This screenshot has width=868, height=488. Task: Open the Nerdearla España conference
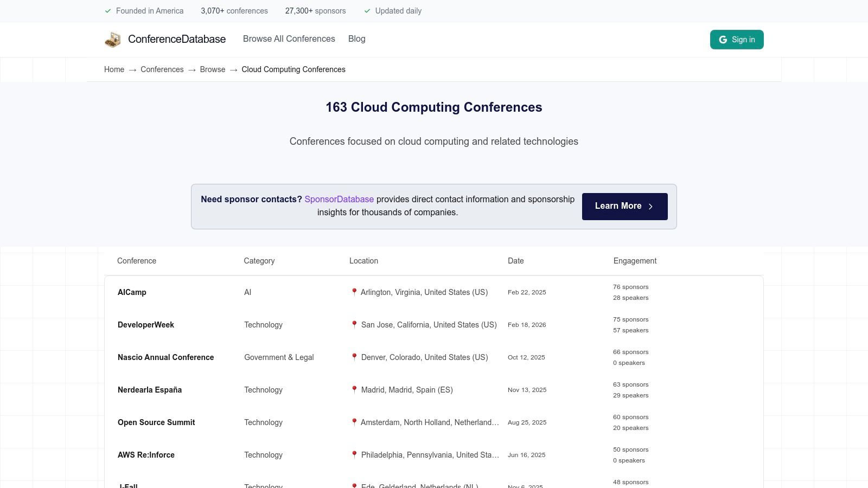[150, 390]
